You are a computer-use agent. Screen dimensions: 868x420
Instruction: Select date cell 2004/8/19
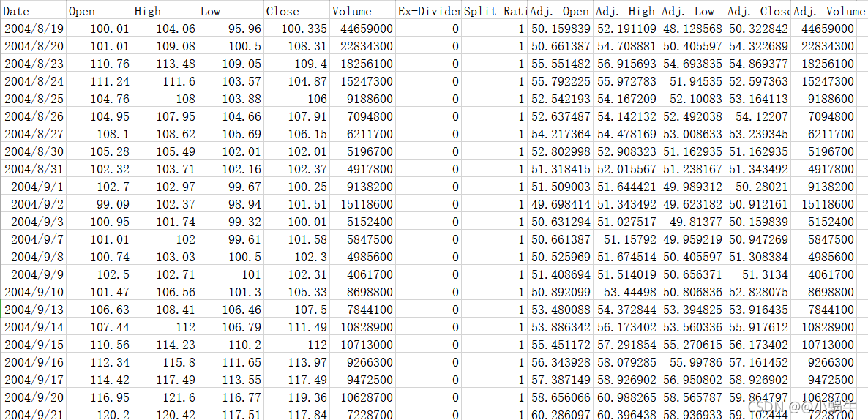34,29
